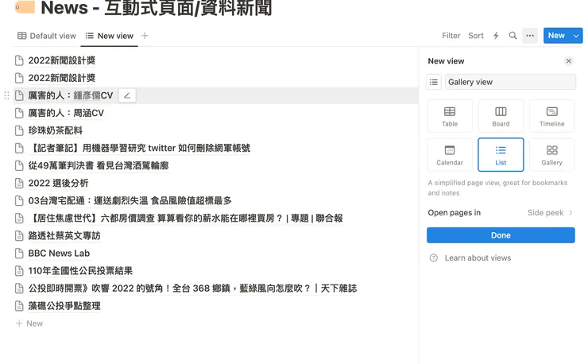Open the Filter menu
The height and width of the screenshot is (364, 588).
click(451, 36)
